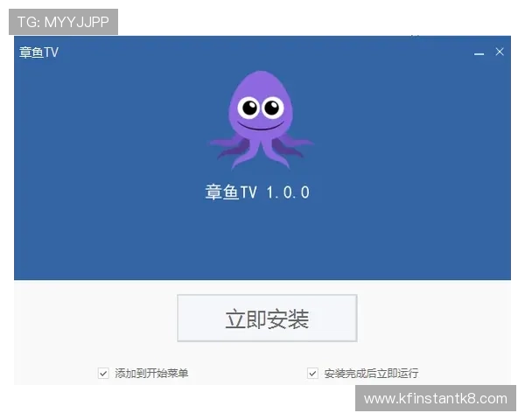Image resolution: width=525 pixels, height=420 pixels.
Task: Click the 立即安装 install button
Action: coord(267,318)
